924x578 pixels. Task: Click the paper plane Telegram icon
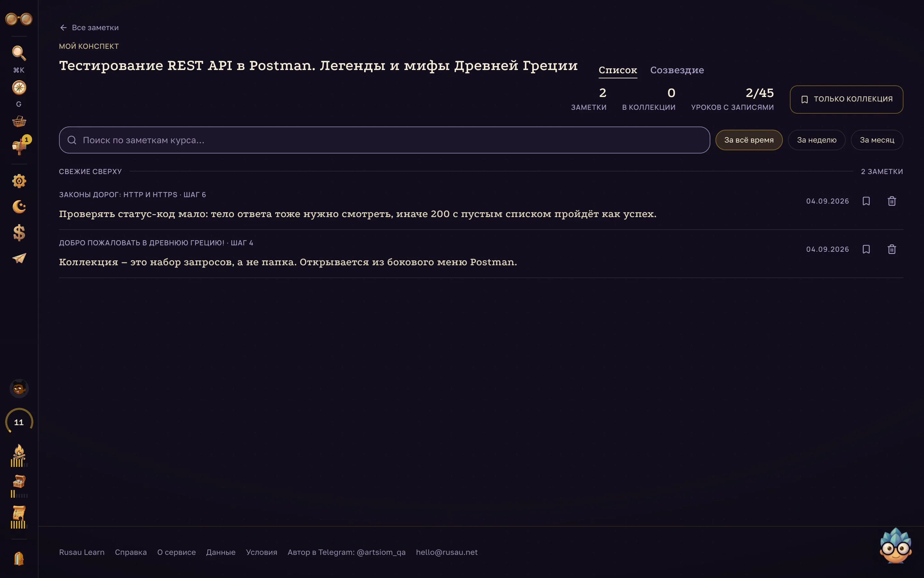pos(19,258)
